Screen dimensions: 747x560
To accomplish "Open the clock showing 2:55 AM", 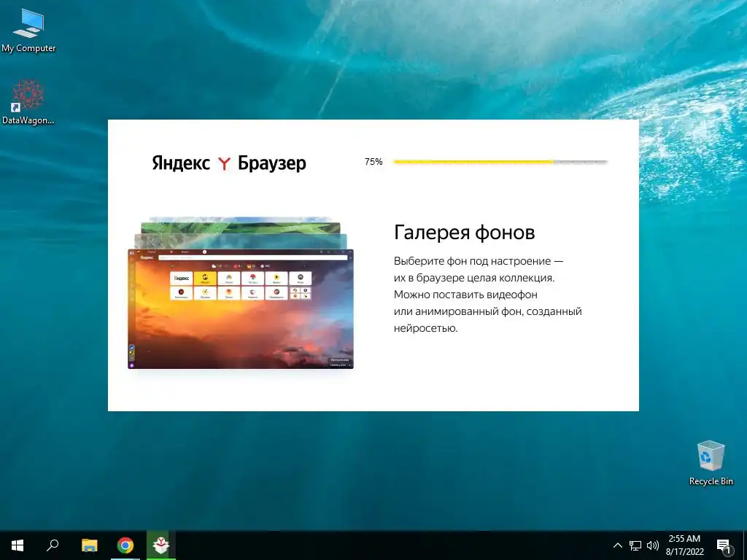I will coord(684,539).
